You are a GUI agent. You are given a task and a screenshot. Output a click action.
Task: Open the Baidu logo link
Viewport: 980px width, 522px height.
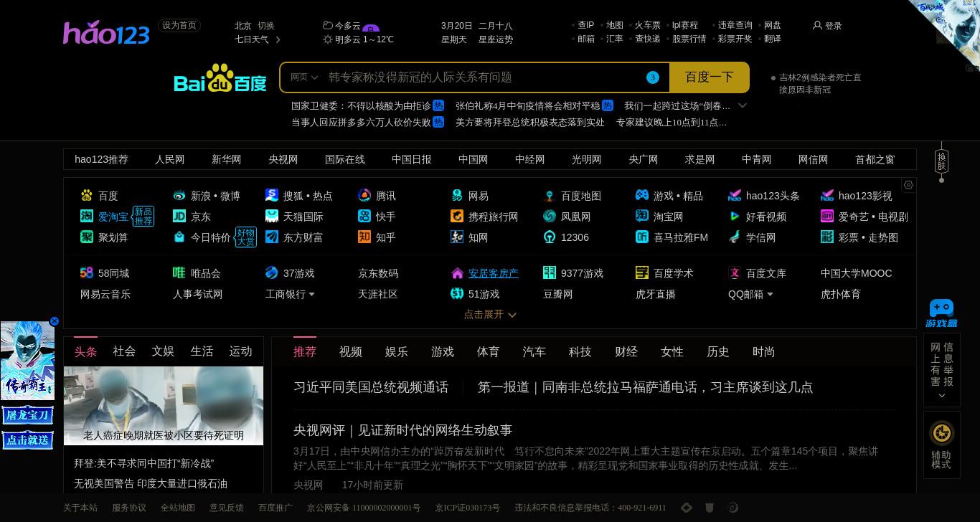220,77
